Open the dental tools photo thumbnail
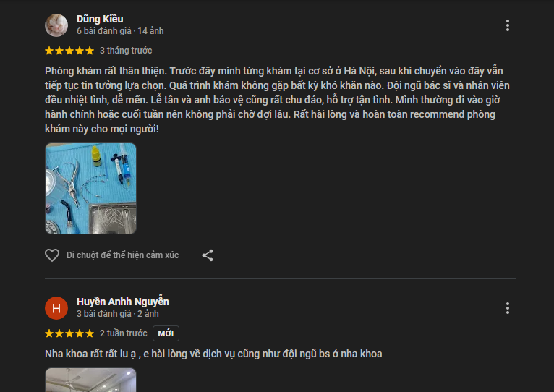 (x=91, y=188)
